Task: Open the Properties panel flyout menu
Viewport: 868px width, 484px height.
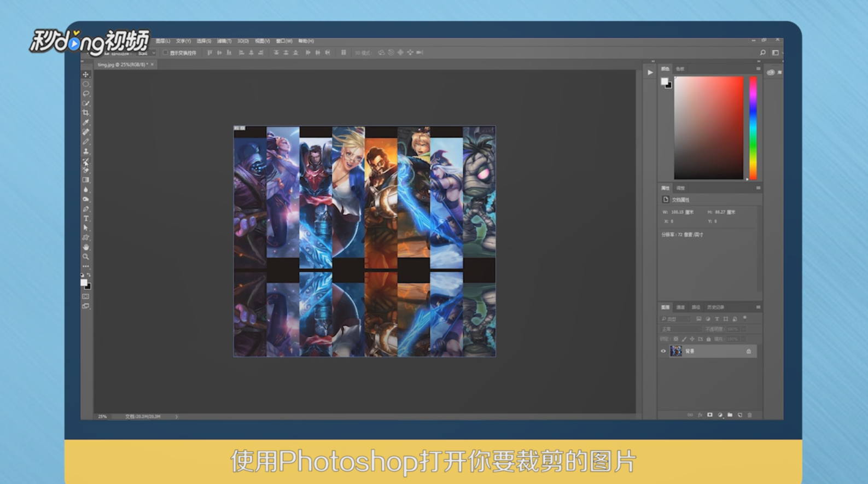Action: coord(758,188)
